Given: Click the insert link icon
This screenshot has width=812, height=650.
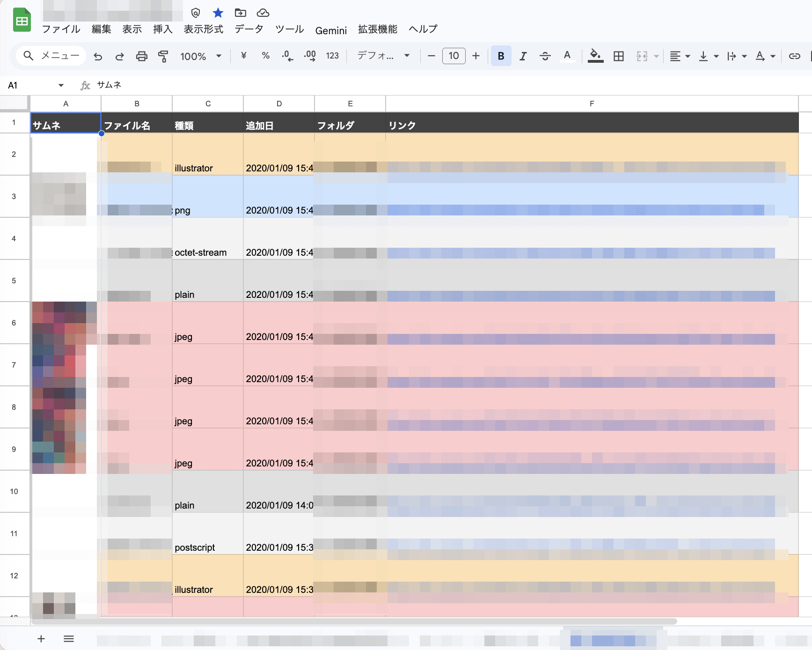Looking at the screenshot, I should click(x=794, y=56).
